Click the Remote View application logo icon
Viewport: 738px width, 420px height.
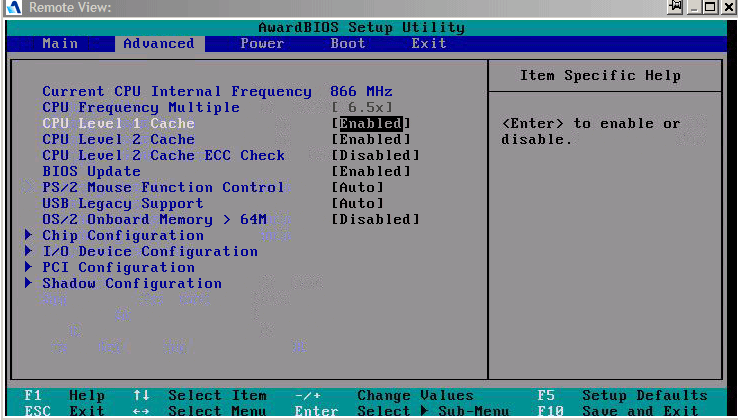tap(13, 7)
